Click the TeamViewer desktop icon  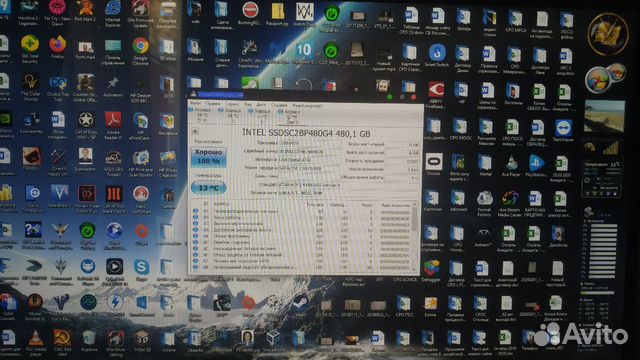pos(563,131)
